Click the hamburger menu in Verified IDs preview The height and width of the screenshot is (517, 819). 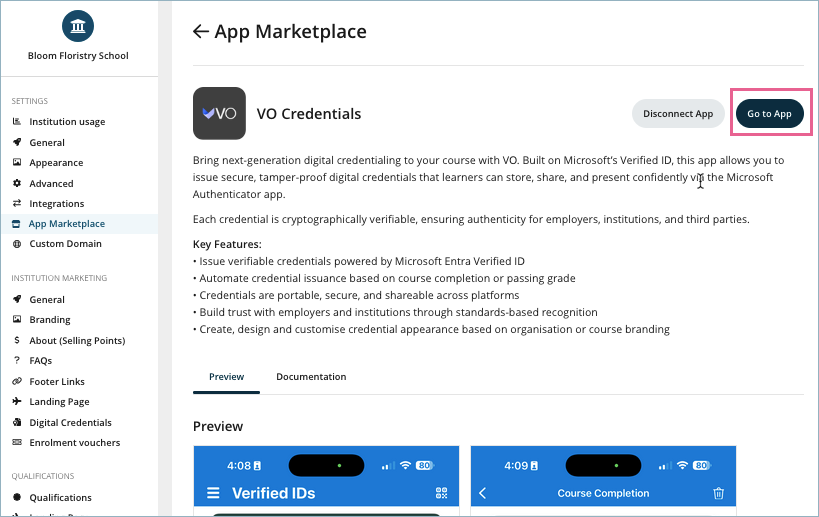coord(213,493)
